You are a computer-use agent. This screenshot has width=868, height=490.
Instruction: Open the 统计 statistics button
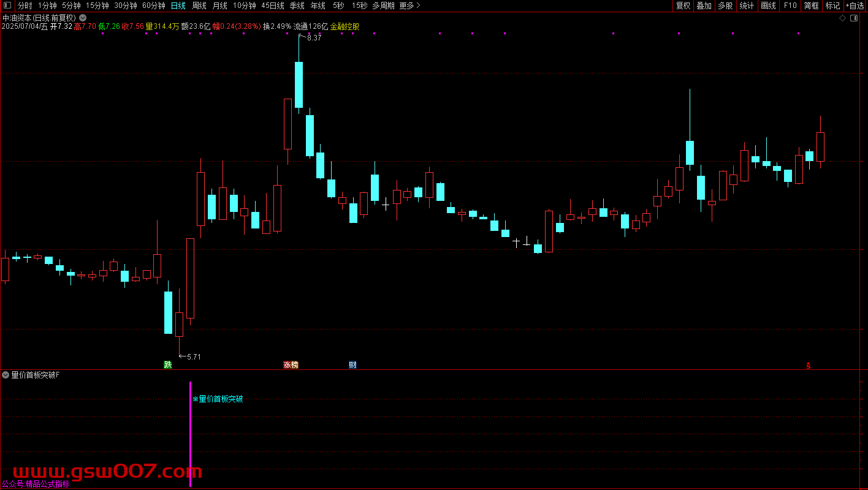pyautogui.click(x=747, y=6)
